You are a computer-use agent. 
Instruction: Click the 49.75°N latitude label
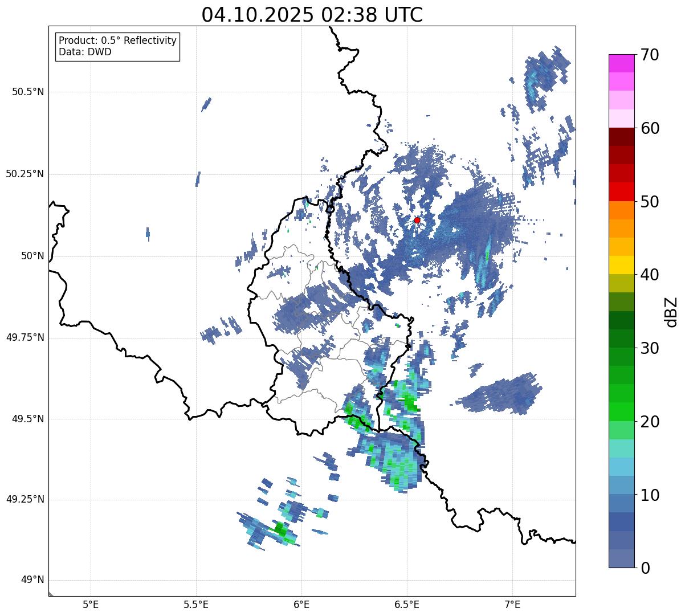point(25,337)
